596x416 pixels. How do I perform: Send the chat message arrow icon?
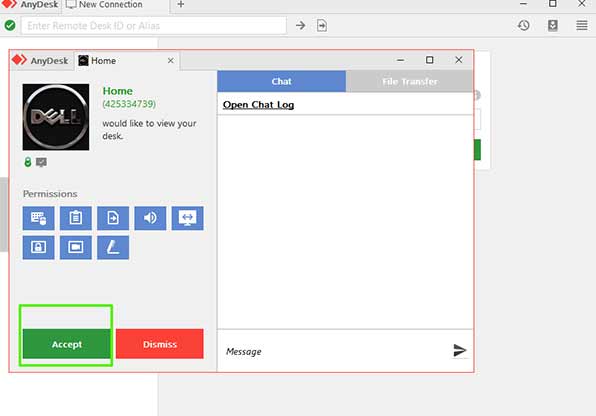pyautogui.click(x=460, y=350)
